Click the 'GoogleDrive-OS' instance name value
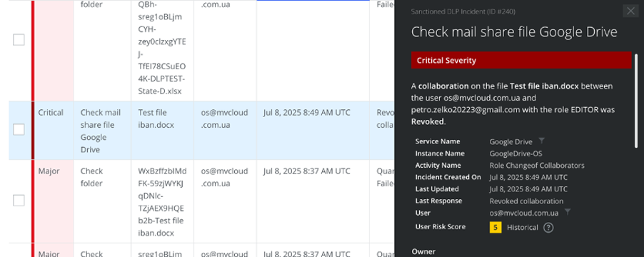Image resolution: width=644 pixels, height=257 pixels. 515,153
